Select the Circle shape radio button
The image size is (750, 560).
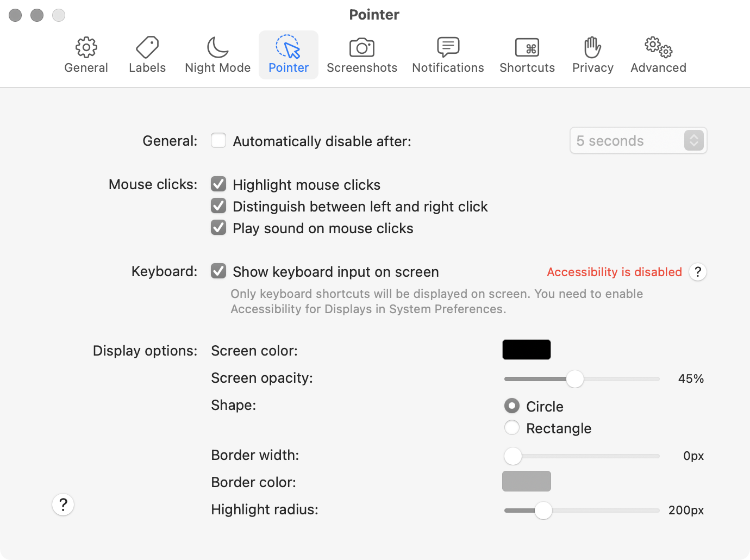point(512,406)
